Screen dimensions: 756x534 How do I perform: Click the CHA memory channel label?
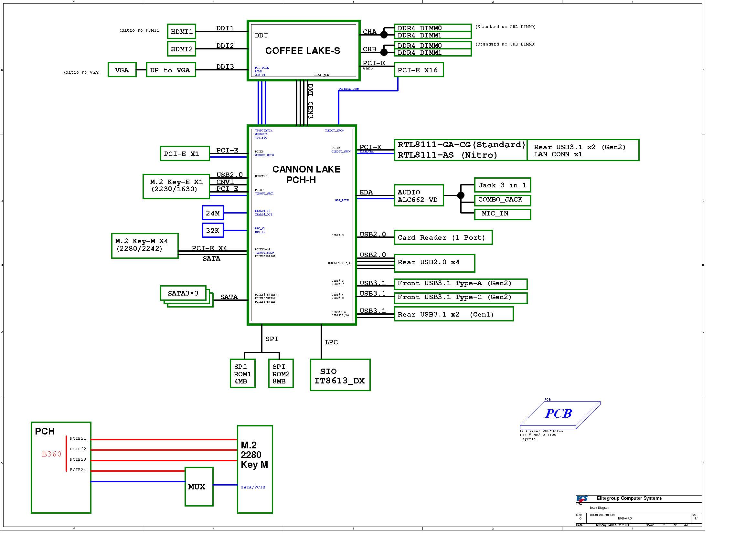(x=369, y=32)
